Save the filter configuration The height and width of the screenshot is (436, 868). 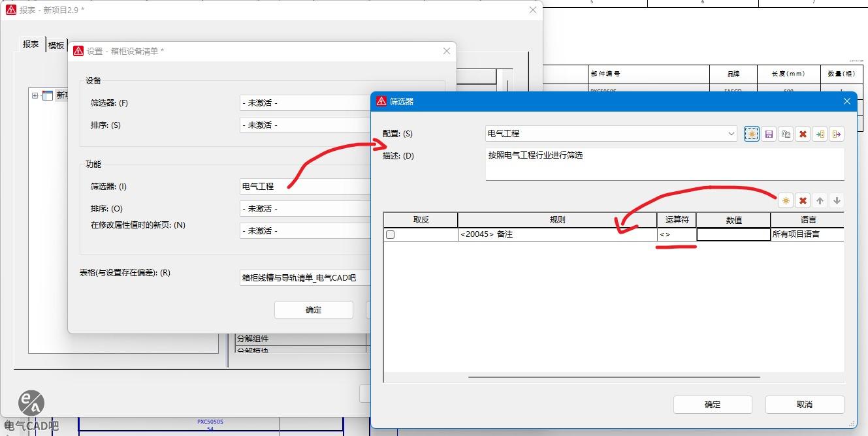(x=769, y=134)
